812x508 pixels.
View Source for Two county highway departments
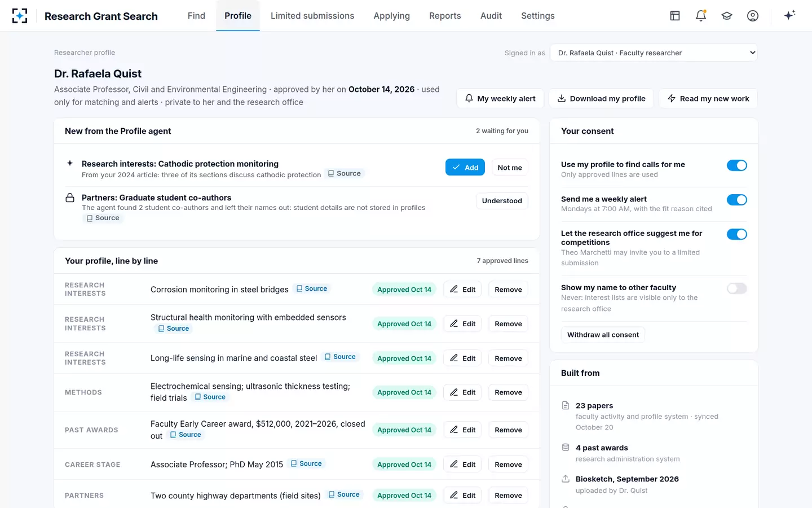344,494
